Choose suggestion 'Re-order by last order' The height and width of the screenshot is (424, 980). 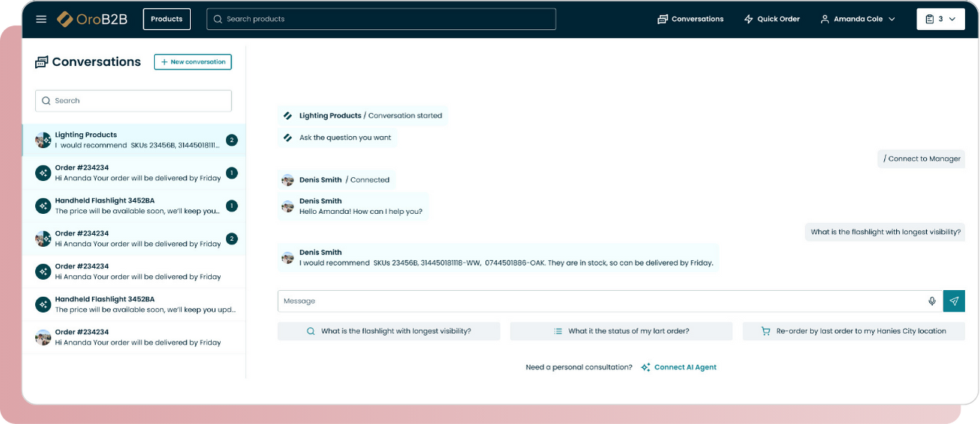853,331
